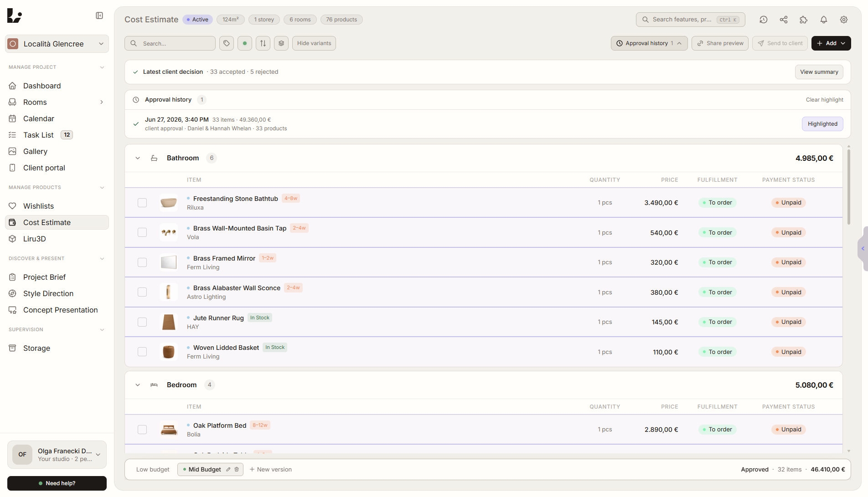868x497 pixels.
Task: Expand the Rooms submenu arrow
Action: [x=102, y=102]
